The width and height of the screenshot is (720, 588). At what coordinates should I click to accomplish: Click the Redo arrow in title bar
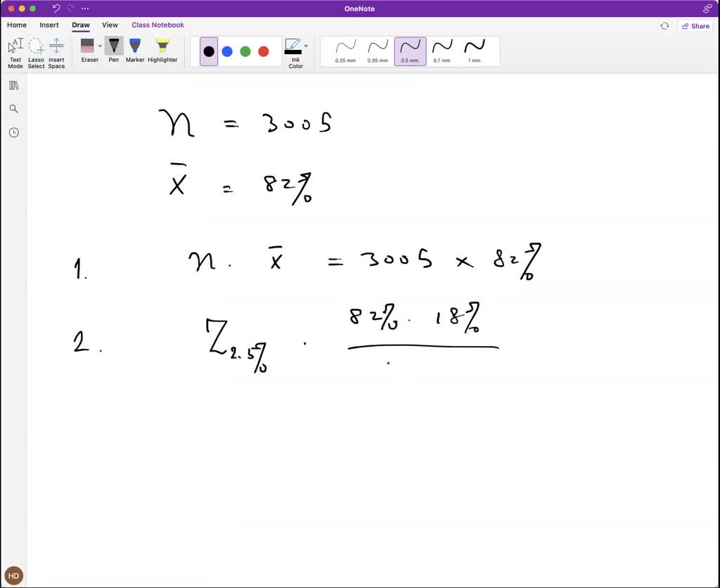click(70, 8)
